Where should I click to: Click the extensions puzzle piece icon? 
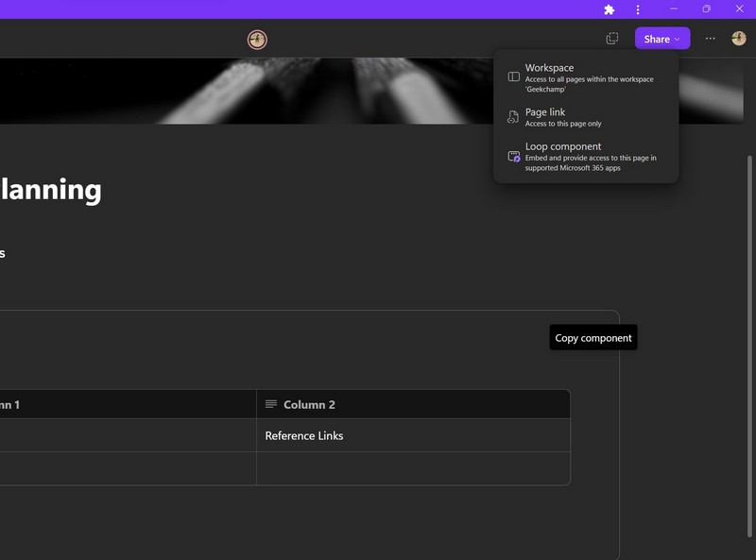coord(610,9)
